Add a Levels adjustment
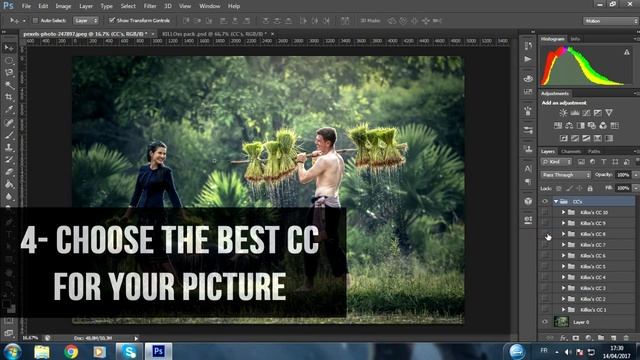This screenshot has width=640, height=360. (x=575, y=113)
